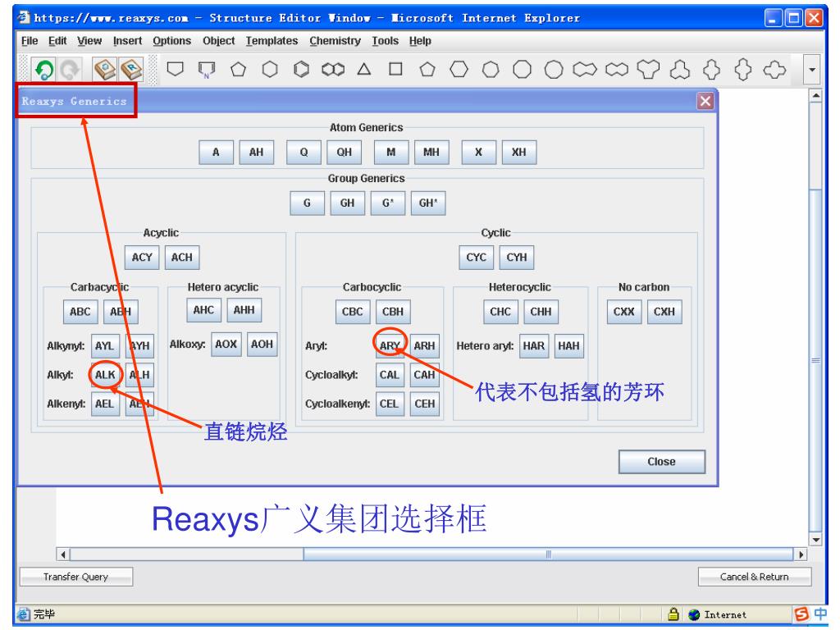Choose atom generic MH
Viewport: 840px width, 630px height.
tap(431, 152)
